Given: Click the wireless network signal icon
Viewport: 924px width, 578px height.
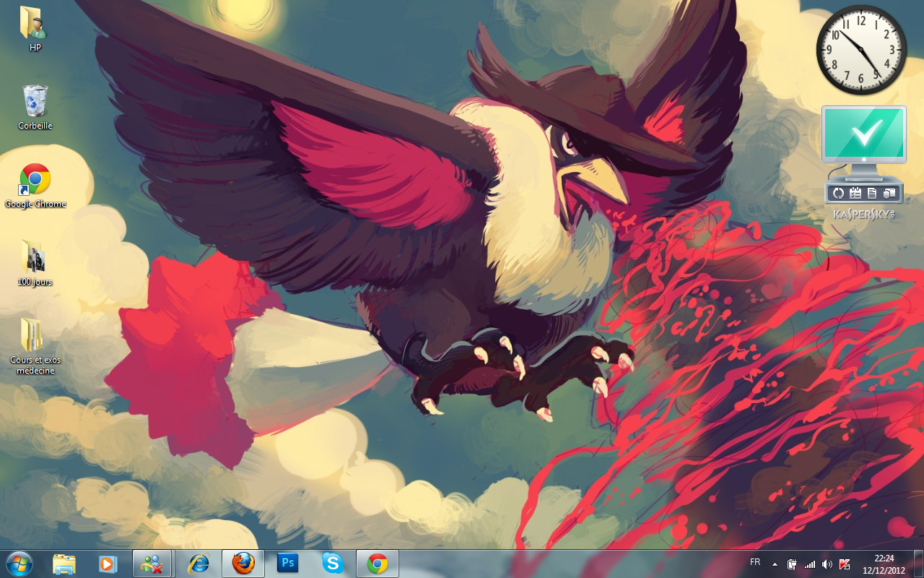Looking at the screenshot, I should pos(810,564).
